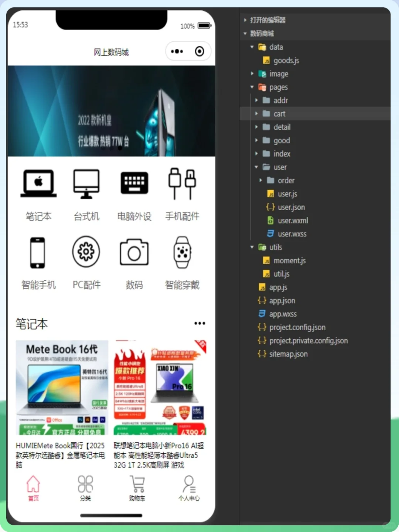Switch to the 购物车 cart tab
Screen dimensions: 399x532
point(137,488)
